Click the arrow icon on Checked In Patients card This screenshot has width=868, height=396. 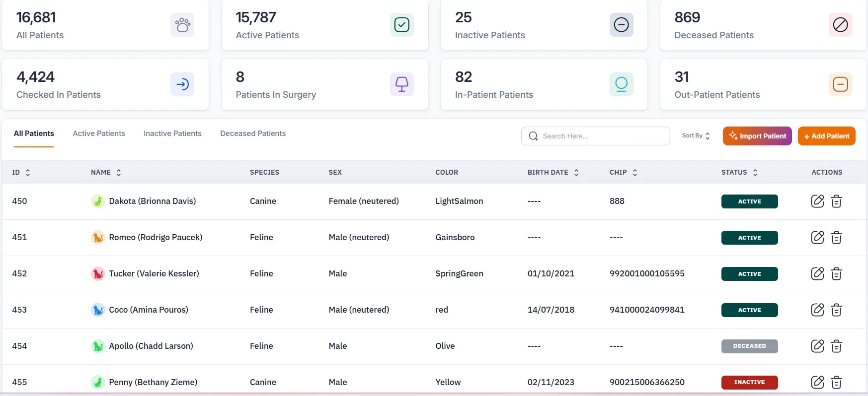point(182,84)
